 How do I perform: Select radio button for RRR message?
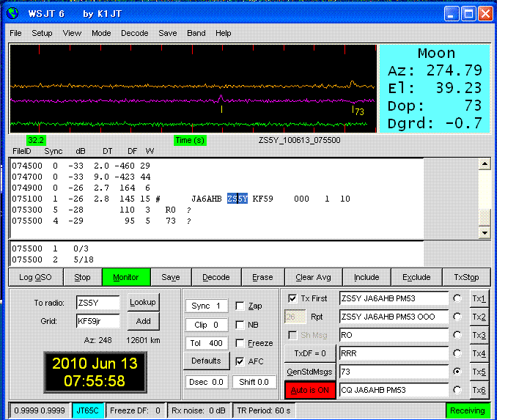[458, 353]
